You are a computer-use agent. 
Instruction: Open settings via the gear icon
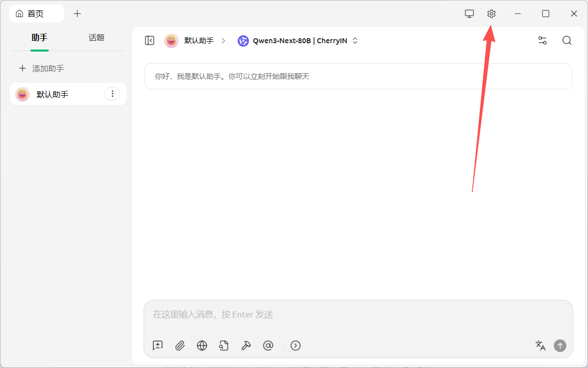491,14
